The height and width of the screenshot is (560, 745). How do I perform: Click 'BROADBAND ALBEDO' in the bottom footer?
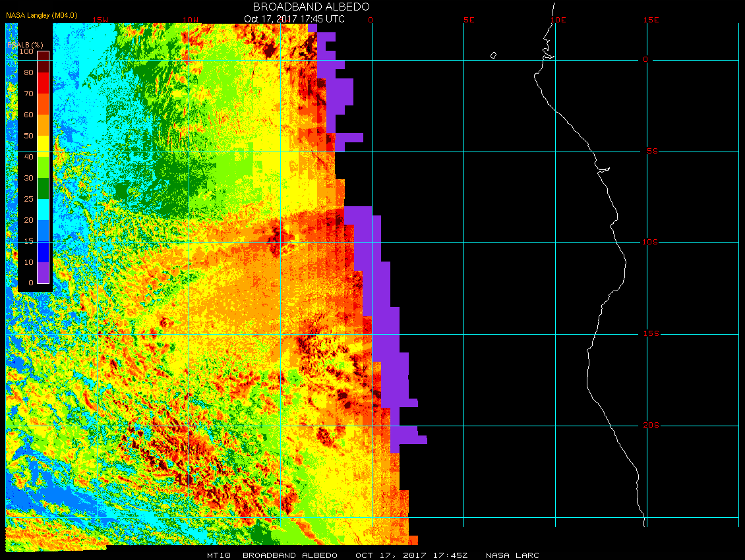click(290, 555)
